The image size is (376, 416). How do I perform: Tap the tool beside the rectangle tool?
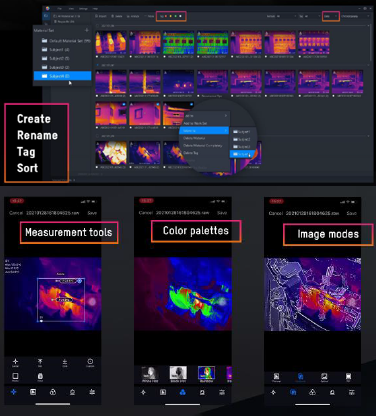pos(40,377)
